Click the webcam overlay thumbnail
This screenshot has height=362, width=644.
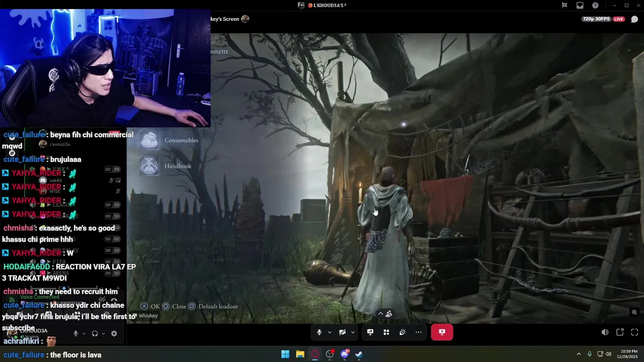click(x=105, y=68)
